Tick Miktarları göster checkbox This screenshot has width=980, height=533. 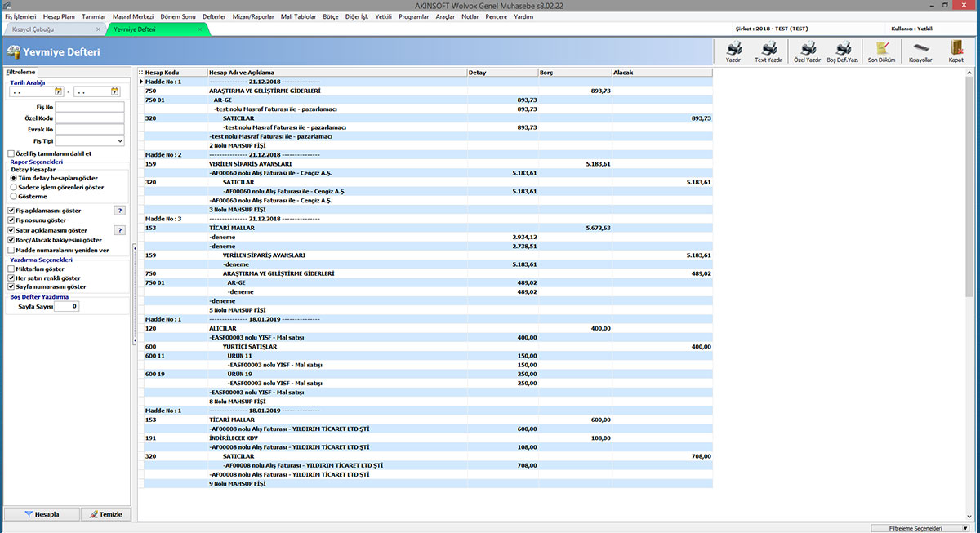pyautogui.click(x=11, y=269)
